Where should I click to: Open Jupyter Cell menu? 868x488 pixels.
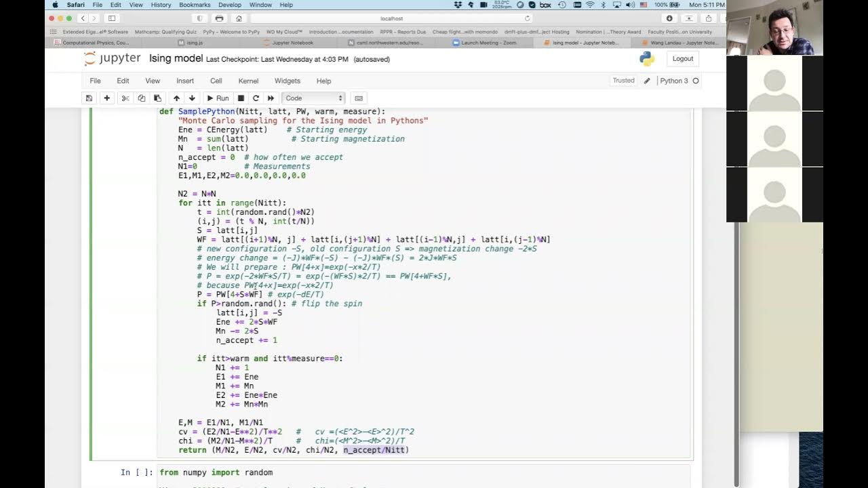(216, 81)
